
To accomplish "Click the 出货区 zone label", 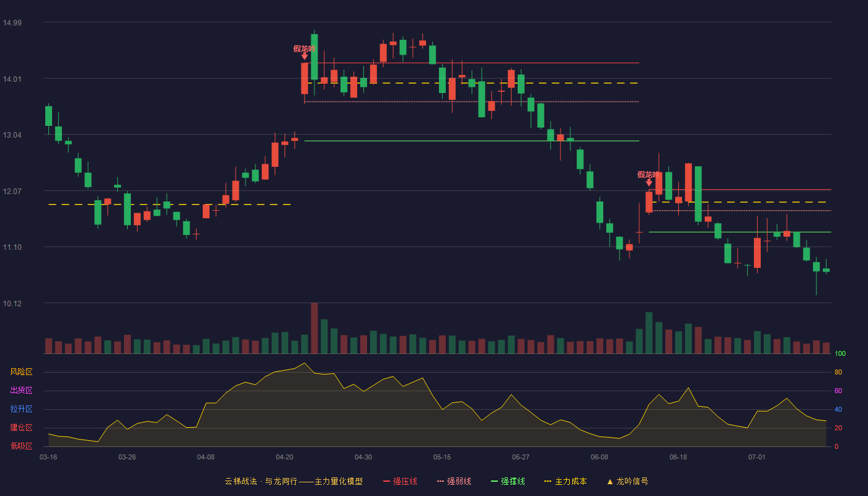I will (x=21, y=391).
